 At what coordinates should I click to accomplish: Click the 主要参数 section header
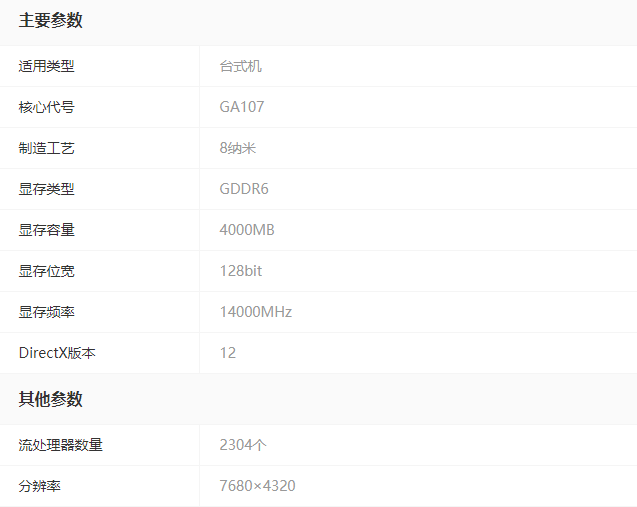(x=51, y=21)
